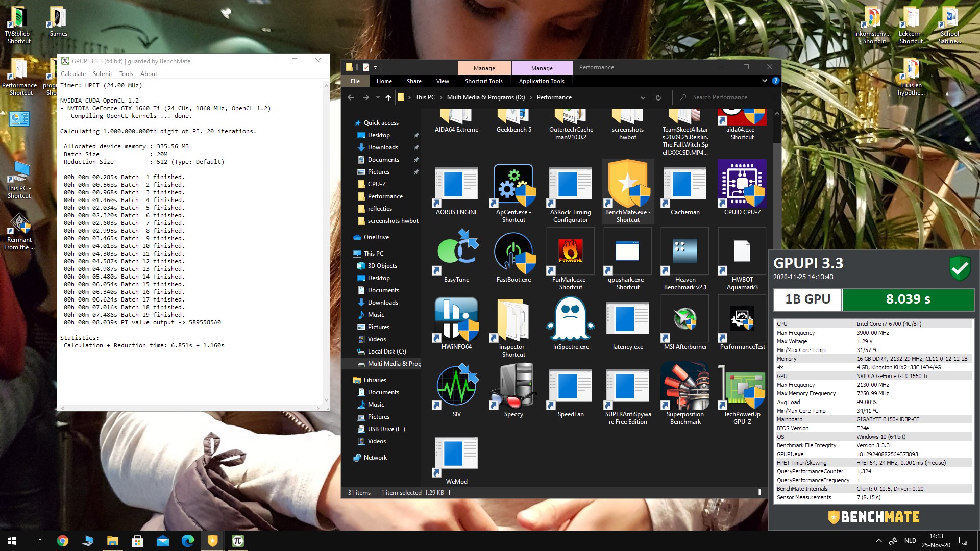This screenshot has height=551, width=980.
Task: Open the aida64.exe shortcut icon
Action: point(742,116)
